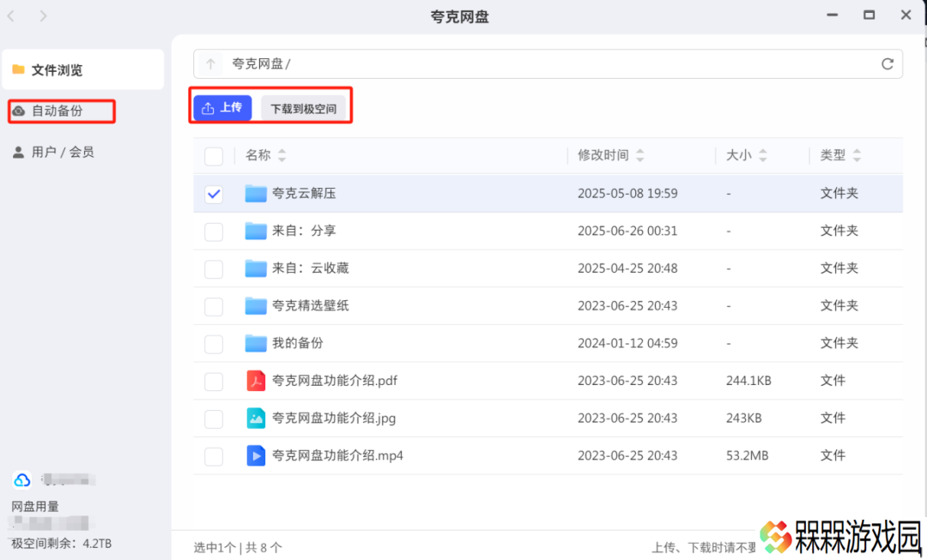This screenshot has width=927, height=560.
Task: Click the size value 243KB
Action: 743,418
